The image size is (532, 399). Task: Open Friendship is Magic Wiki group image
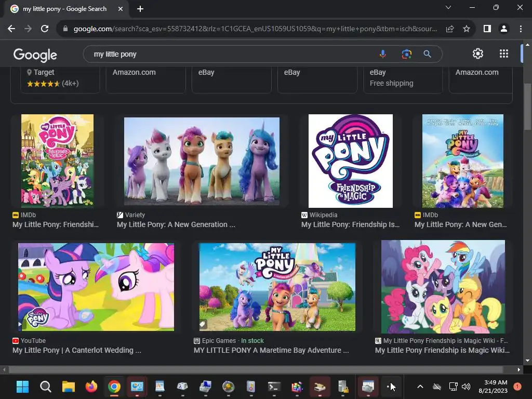click(x=443, y=287)
